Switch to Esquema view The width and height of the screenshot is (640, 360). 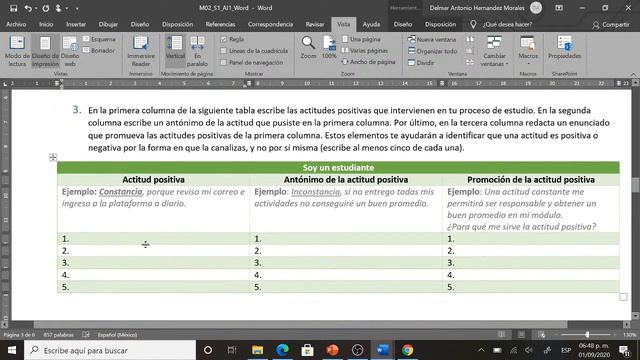click(99, 39)
